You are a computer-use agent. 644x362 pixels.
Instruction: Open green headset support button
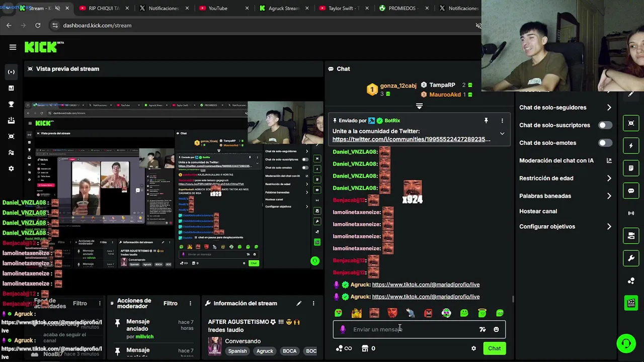pos(626,344)
